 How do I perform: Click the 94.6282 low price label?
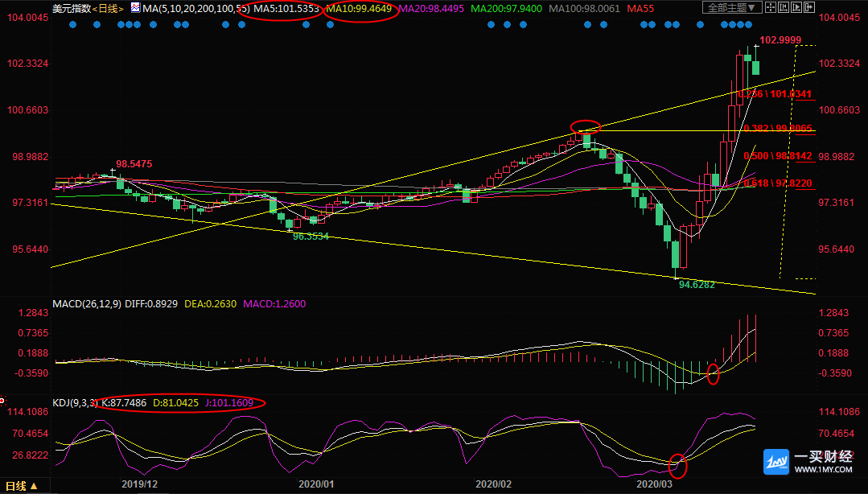697,285
